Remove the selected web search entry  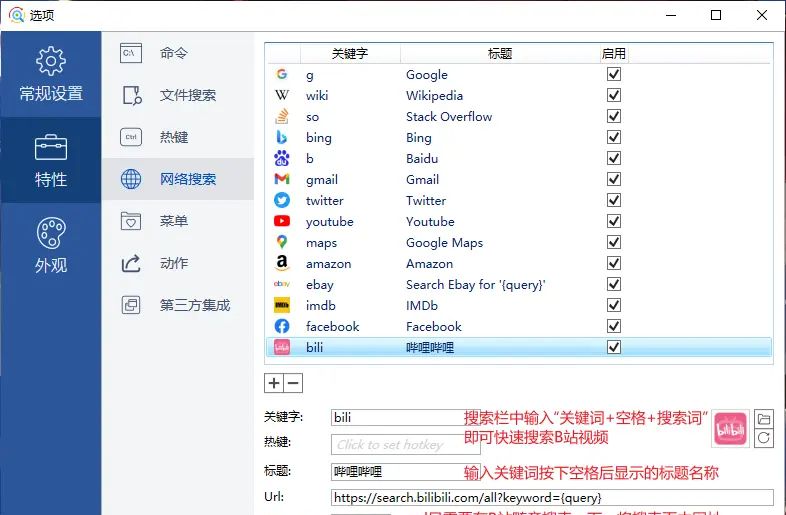pyautogui.click(x=293, y=383)
